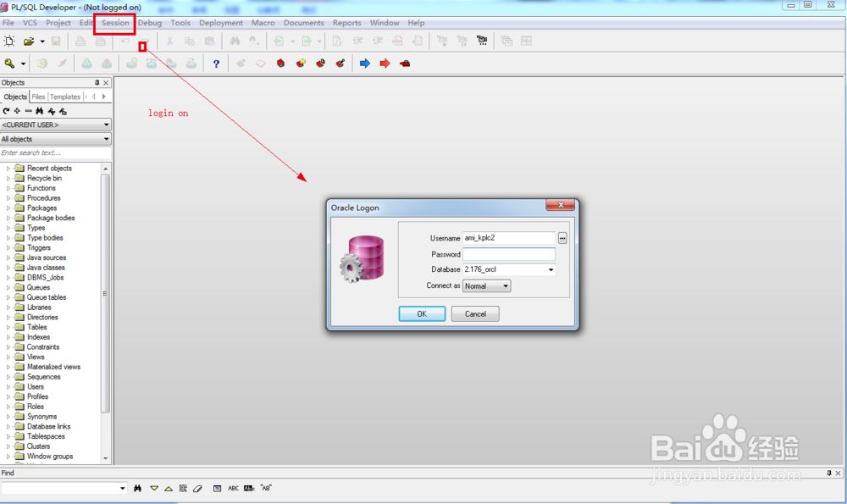Expand the Tables folder in tree
This screenshot has height=504, width=847.
pyautogui.click(x=8, y=327)
